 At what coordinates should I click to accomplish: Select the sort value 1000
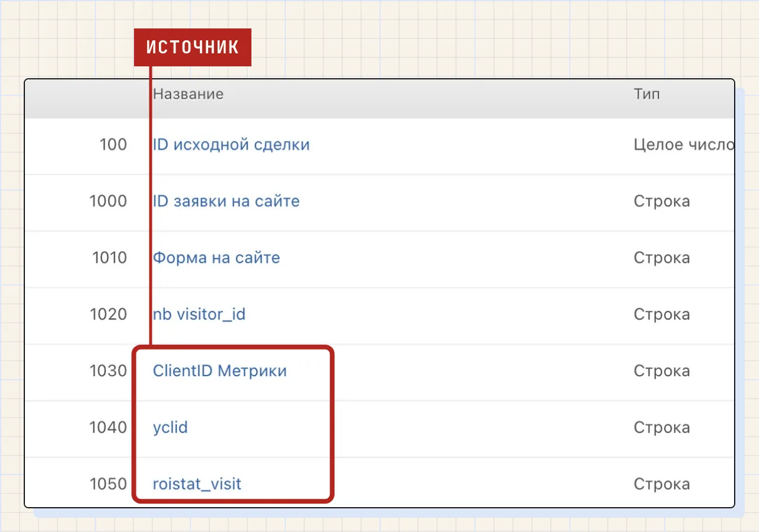[109, 201]
